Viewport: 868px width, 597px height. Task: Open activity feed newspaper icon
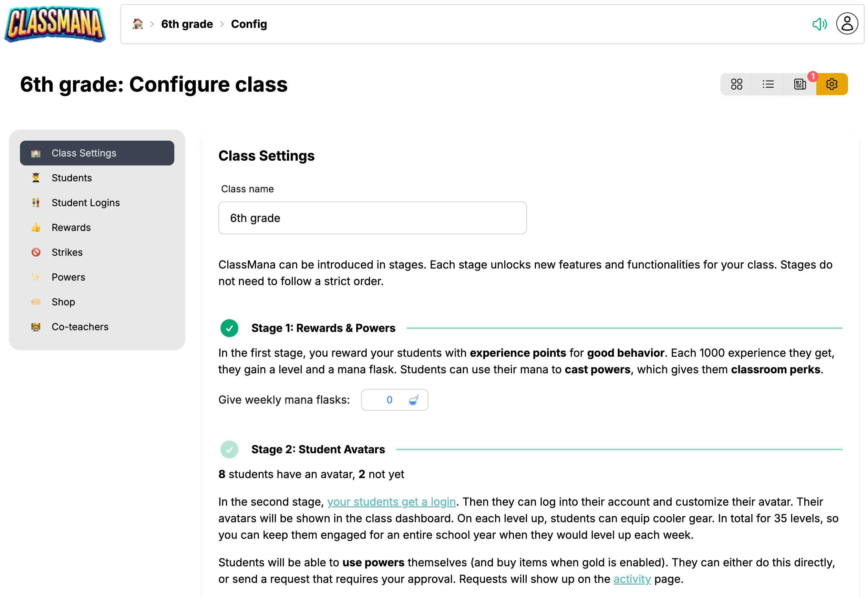(799, 84)
